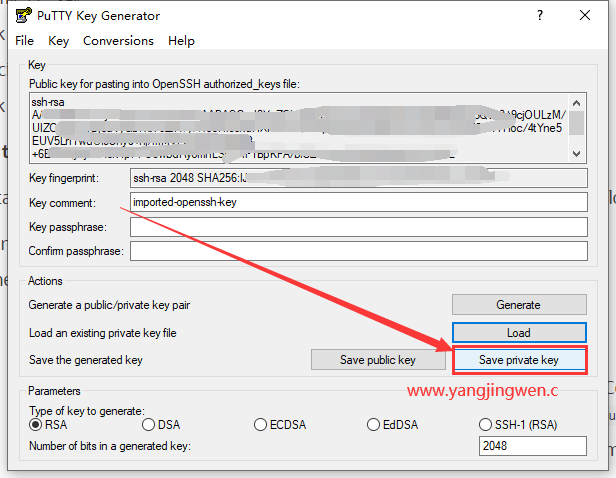This screenshot has height=478, width=616.
Task: Click Save private key button
Action: point(519,360)
